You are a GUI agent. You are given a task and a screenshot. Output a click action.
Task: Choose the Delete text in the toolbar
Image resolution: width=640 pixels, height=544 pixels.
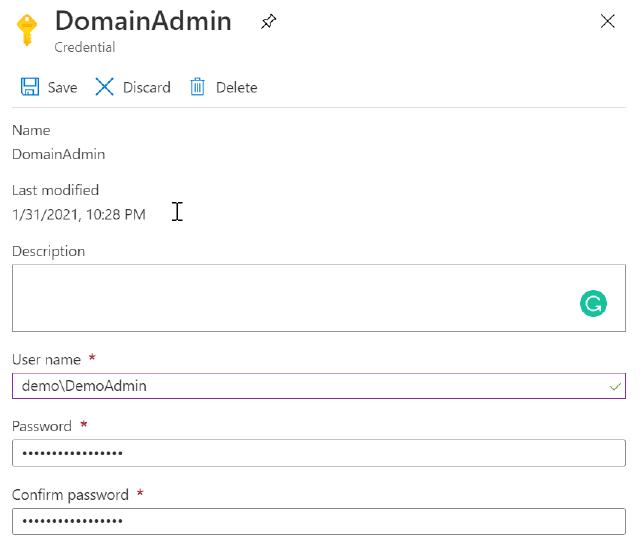click(236, 88)
